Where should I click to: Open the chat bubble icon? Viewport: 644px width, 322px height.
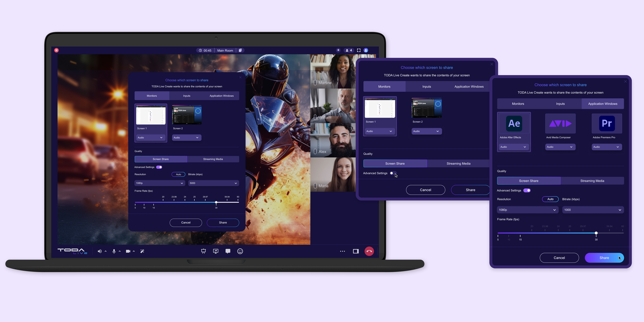tap(228, 251)
